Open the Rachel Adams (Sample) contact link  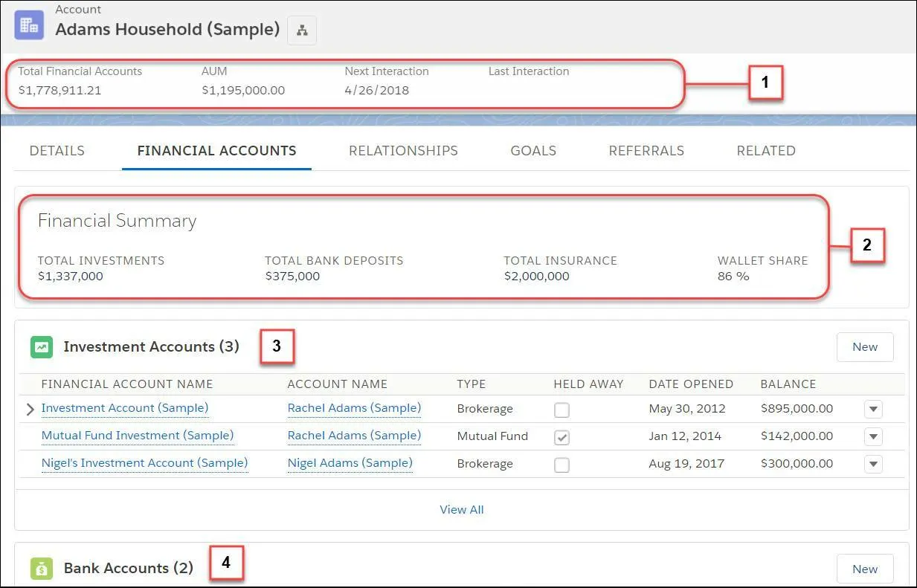tap(354, 408)
